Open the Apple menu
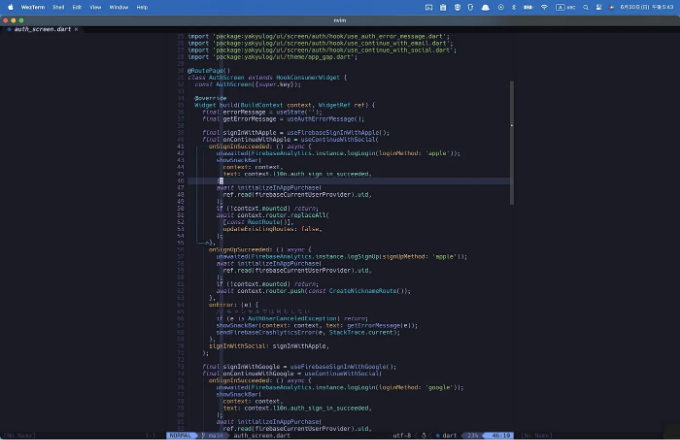The height and width of the screenshot is (440, 680). 10,7
